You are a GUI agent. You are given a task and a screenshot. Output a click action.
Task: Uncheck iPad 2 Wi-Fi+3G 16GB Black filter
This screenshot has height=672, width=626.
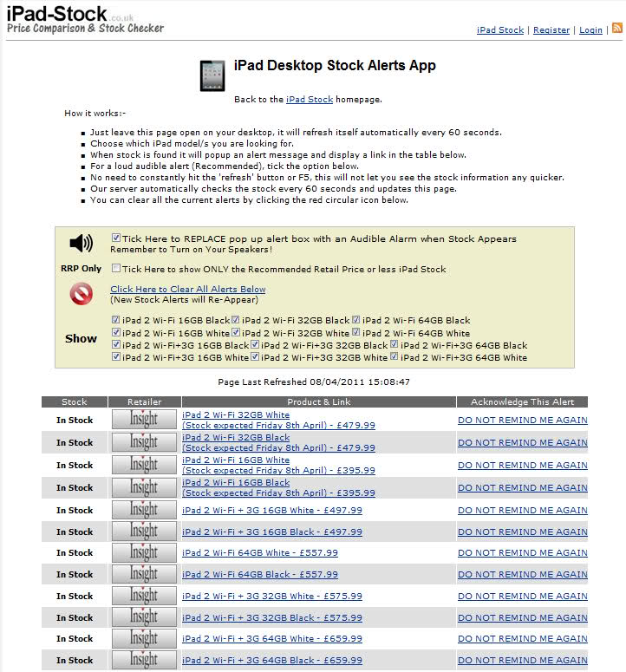tap(115, 344)
